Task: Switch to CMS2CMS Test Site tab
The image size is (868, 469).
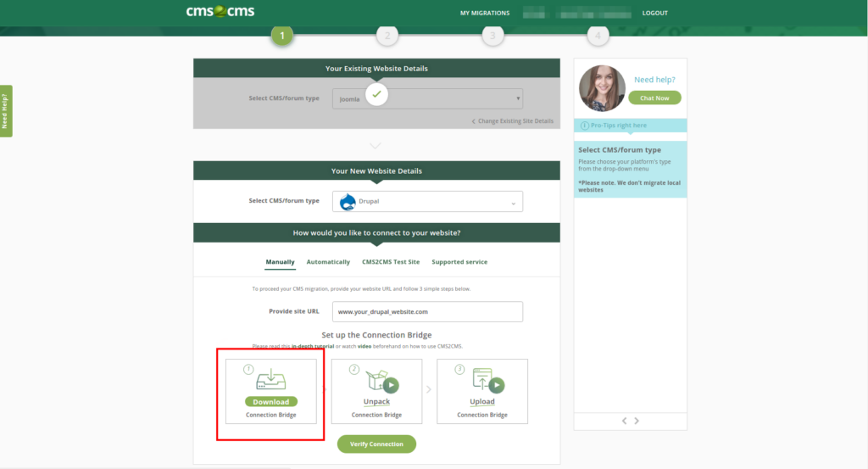Action: pyautogui.click(x=391, y=262)
